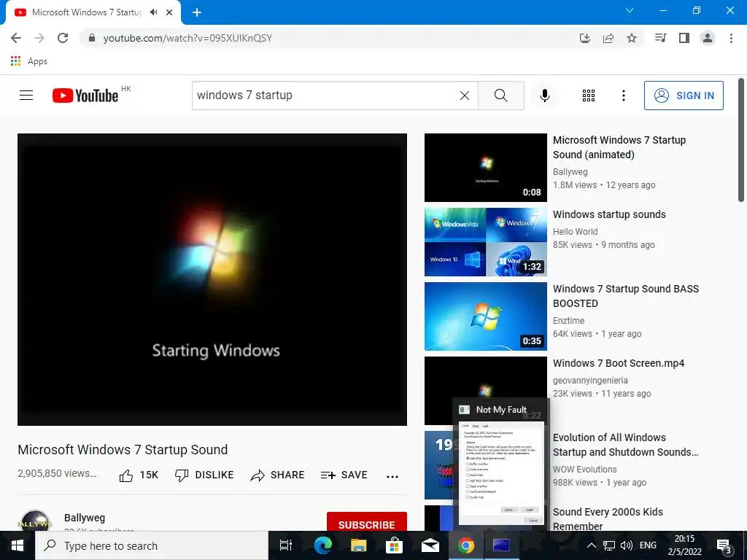Open a new browser tab
747x560 pixels.
click(x=197, y=12)
